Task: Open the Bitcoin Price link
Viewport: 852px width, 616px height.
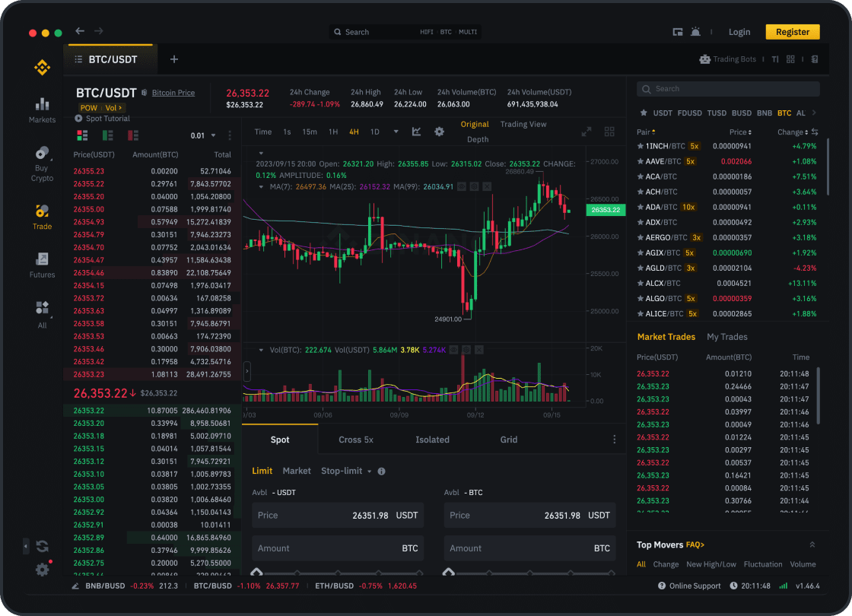Action: [x=173, y=93]
